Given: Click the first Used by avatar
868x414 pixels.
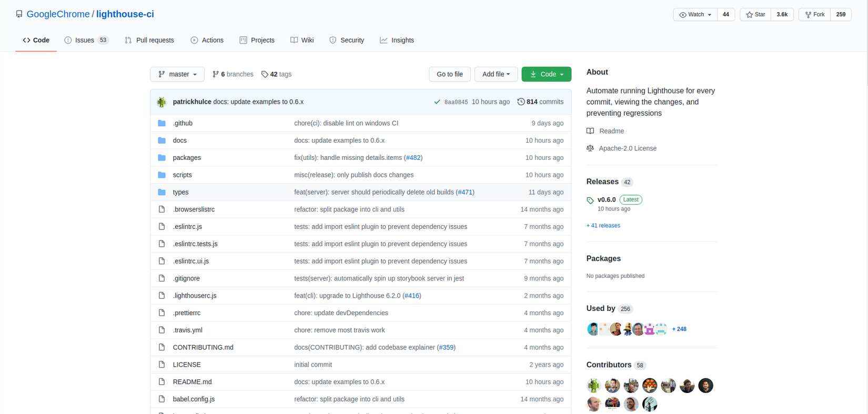Looking at the screenshot, I should click(x=592, y=329).
